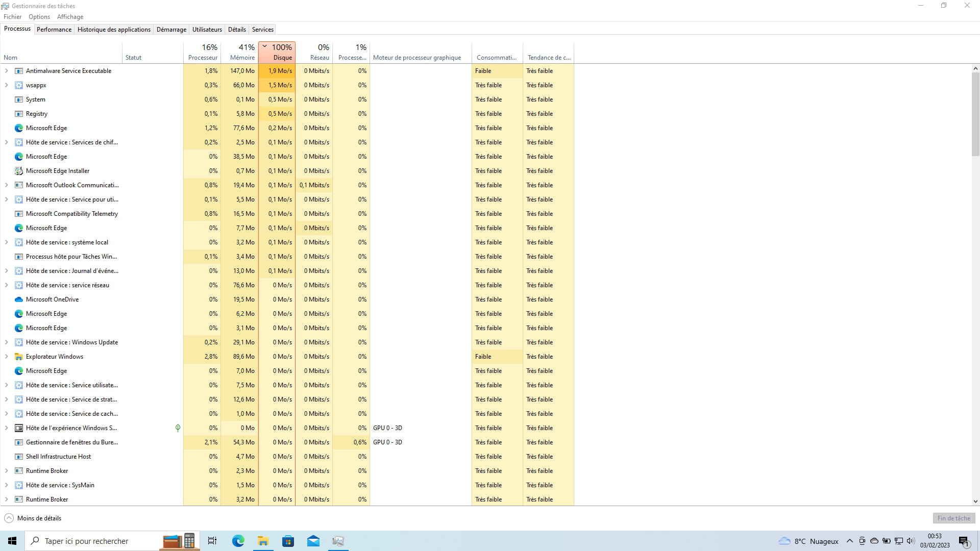Expand Hôte de service : Services de chiffrement
The height and width of the screenshot is (551, 980).
pos(6,142)
